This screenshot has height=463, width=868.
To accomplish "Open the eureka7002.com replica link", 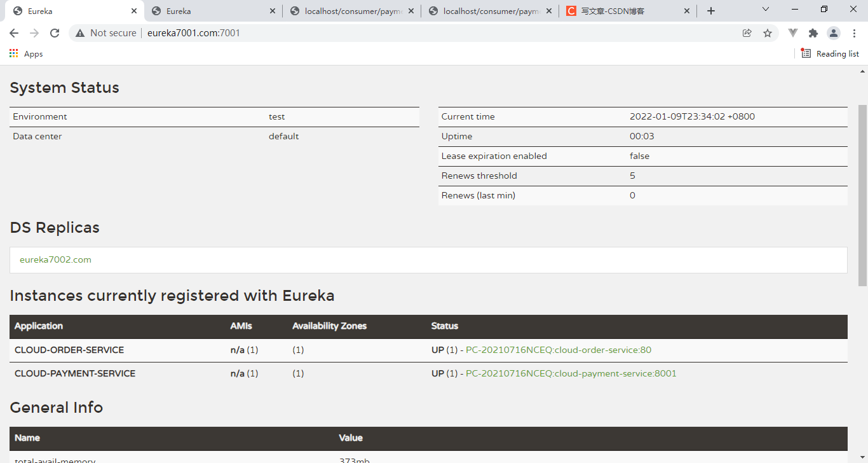I will tap(55, 259).
